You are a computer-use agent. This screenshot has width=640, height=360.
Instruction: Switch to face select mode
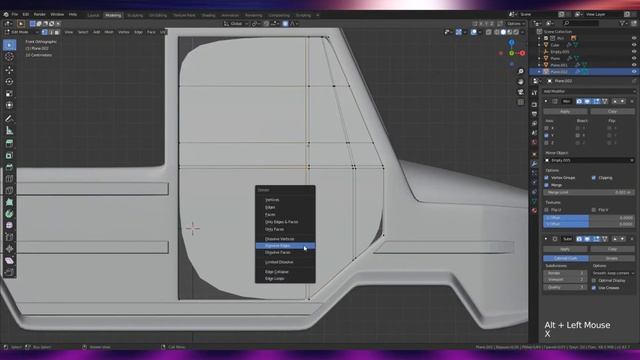pos(57,32)
